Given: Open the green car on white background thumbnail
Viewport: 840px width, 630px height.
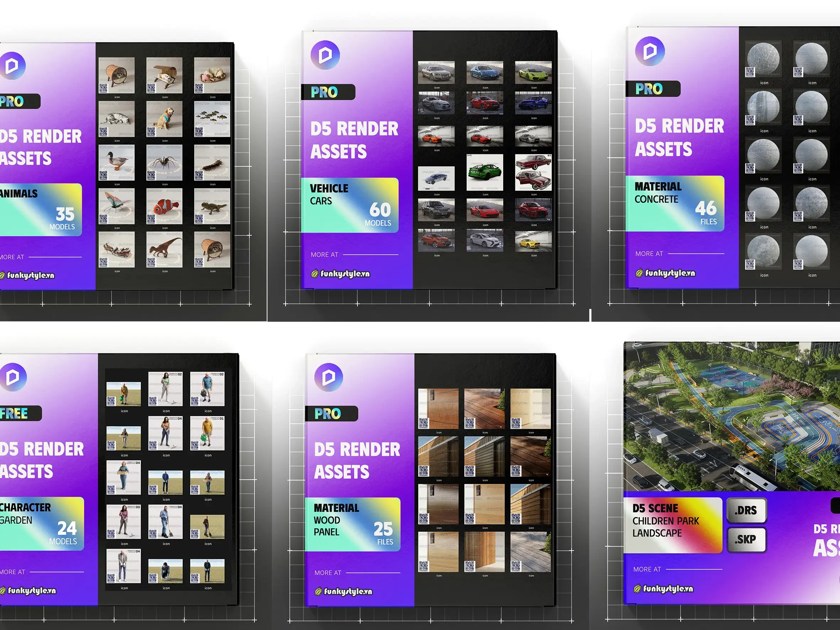Looking at the screenshot, I should (x=485, y=172).
